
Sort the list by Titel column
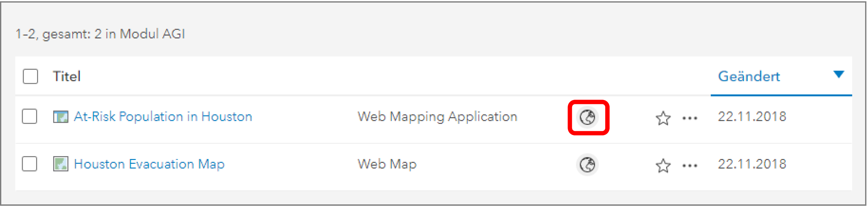67,76
